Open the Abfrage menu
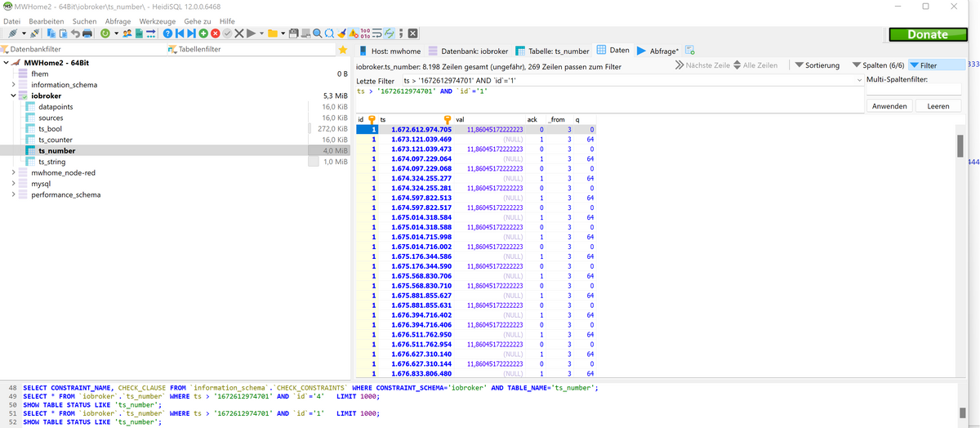The image size is (980, 428). pyautogui.click(x=118, y=20)
